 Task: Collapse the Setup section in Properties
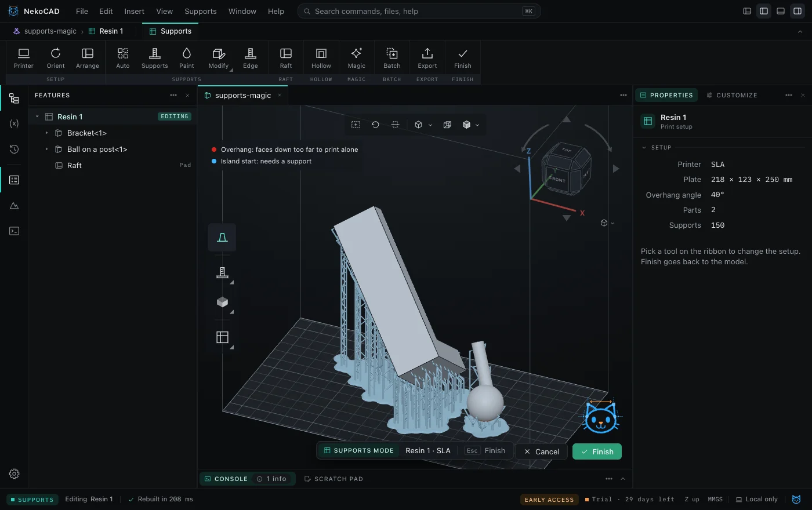pos(644,148)
